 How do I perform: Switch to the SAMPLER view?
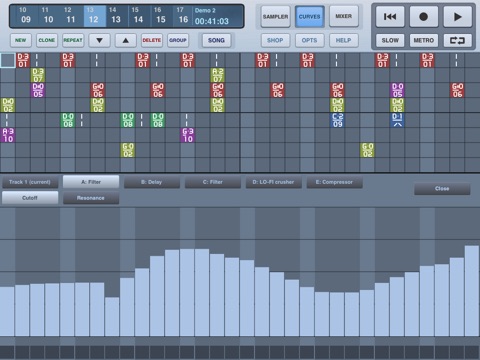click(x=275, y=17)
